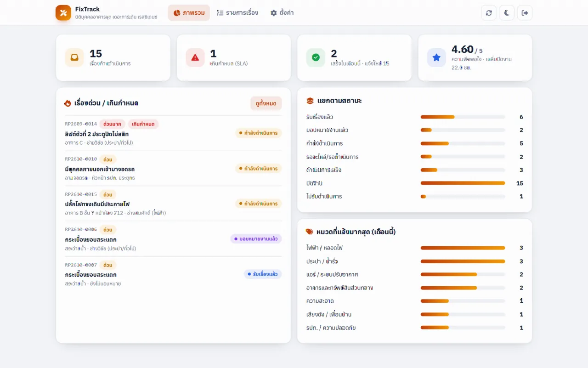
Task: Click the ประปา / น้ำรั่ว category row
Action: (x=415, y=261)
